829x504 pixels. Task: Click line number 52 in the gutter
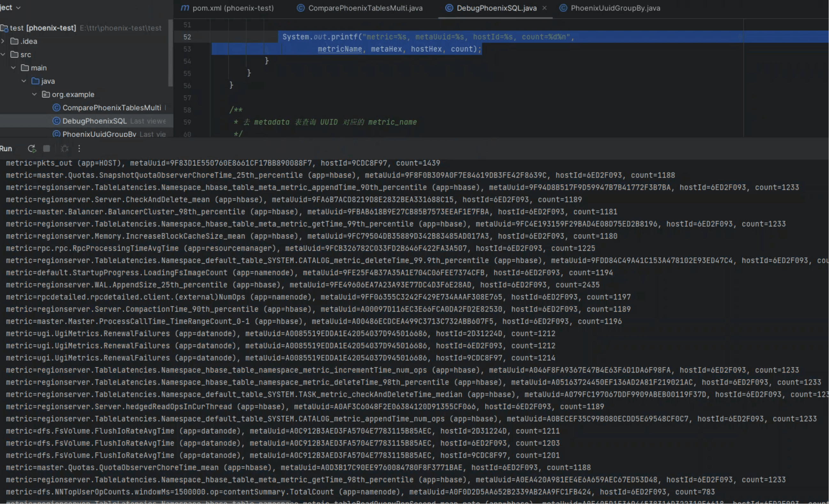[x=187, y=37]
